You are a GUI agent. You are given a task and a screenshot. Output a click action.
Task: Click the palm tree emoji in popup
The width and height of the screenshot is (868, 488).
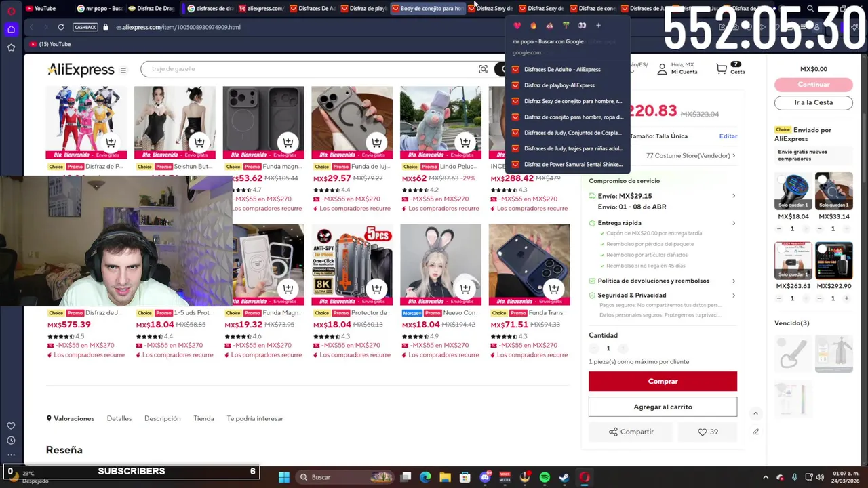pyautogui.click(x=566, y=26)
